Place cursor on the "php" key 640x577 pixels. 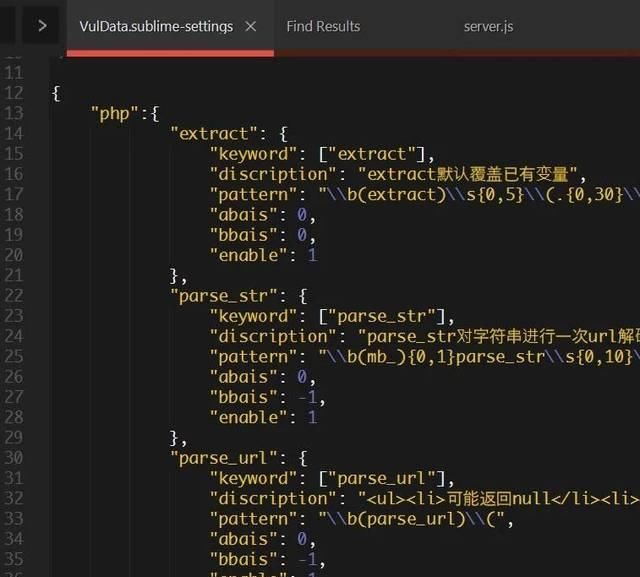coord(115,113)
